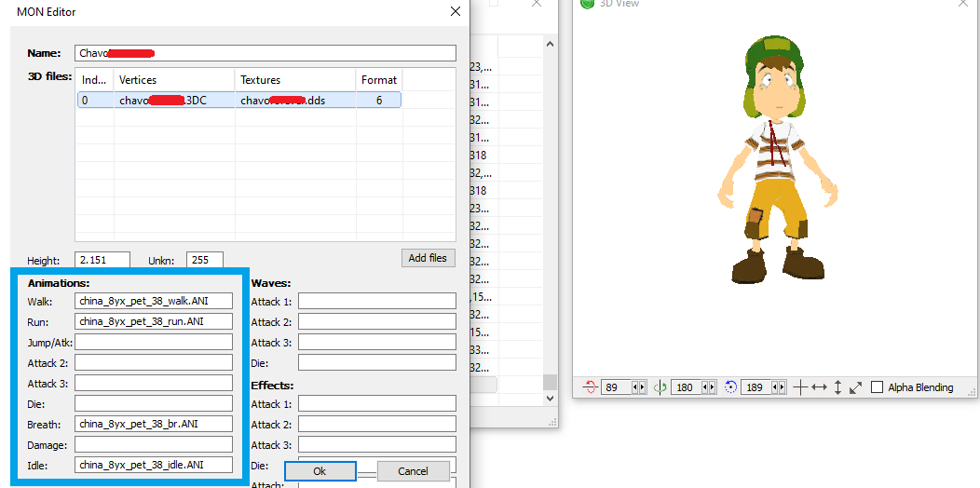
Task: Click the Run animation field
Action: pyautogui.click(x=154, y=322)
